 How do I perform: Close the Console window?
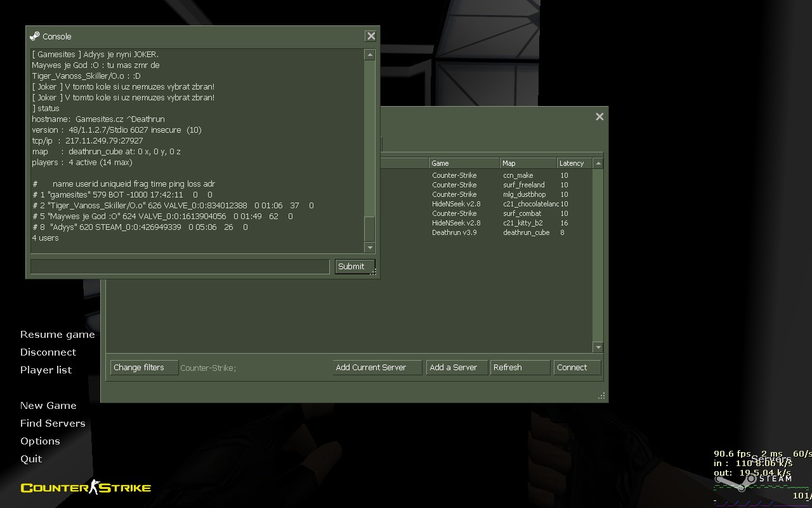pos(371,36)
